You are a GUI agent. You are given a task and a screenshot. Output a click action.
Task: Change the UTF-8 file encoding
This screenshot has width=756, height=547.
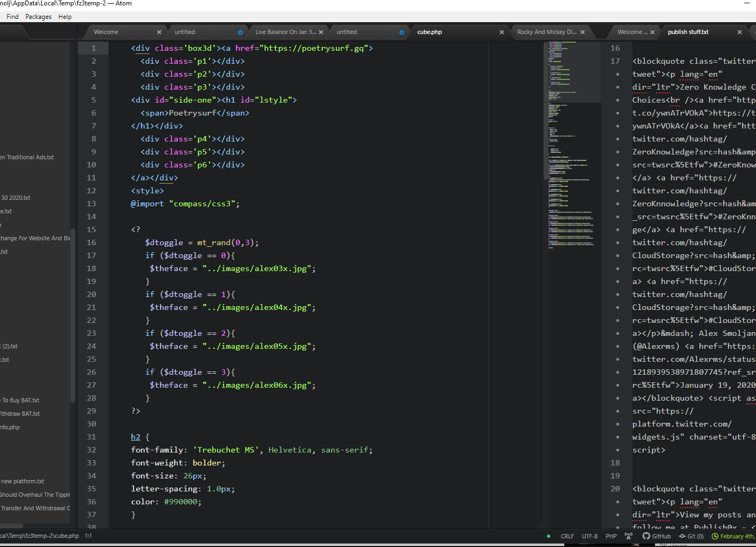[x=590, y=536]
